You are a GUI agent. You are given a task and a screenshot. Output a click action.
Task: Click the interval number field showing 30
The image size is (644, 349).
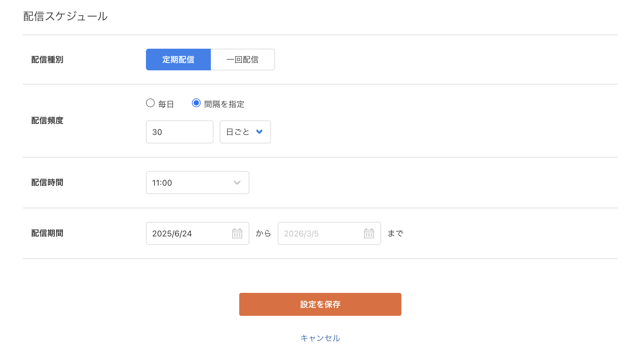click(x=179, y=132)
